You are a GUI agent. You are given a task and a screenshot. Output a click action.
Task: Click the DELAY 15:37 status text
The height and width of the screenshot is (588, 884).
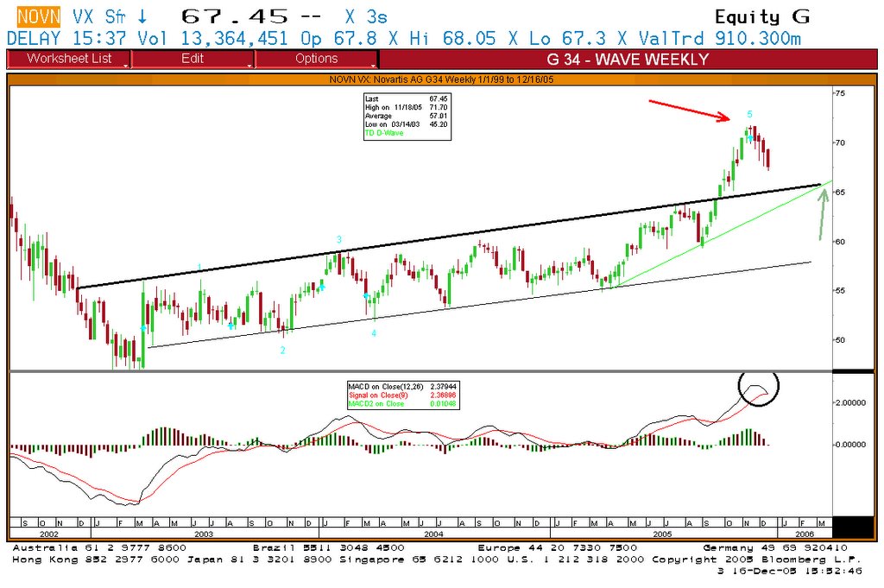[66, 38]
